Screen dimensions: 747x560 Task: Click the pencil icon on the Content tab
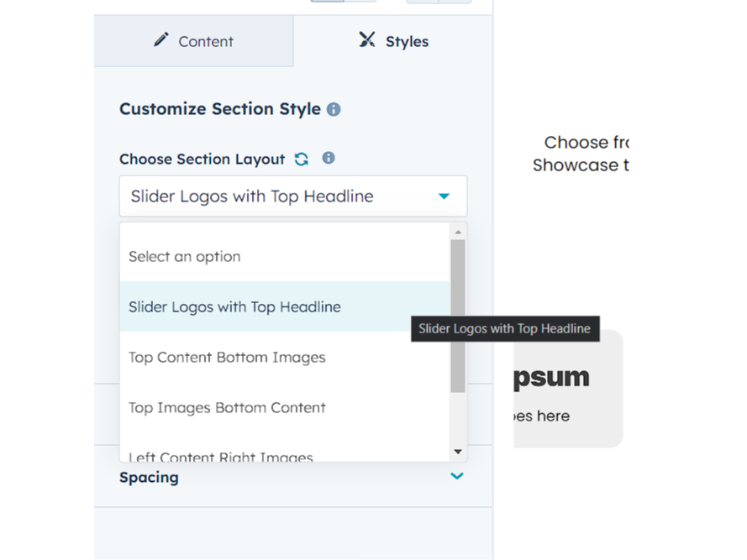click(x=161, y=40)
